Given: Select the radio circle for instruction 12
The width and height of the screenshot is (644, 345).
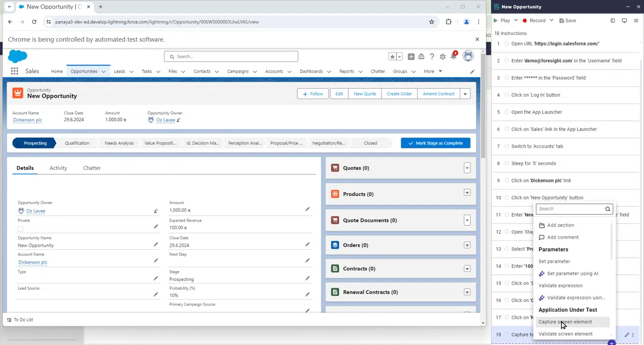Looking at the screenshot, I should point(507,232).
